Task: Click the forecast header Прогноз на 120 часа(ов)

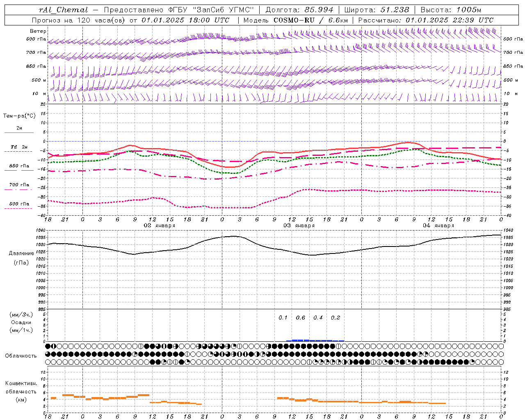Action: click(79, 20)
